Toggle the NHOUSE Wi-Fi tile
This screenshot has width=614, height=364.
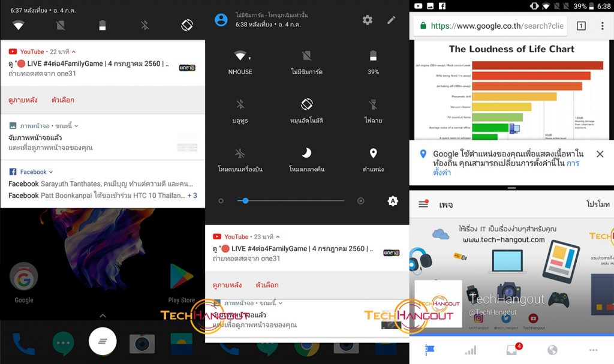pyautogui.click(x=240, y=63)
